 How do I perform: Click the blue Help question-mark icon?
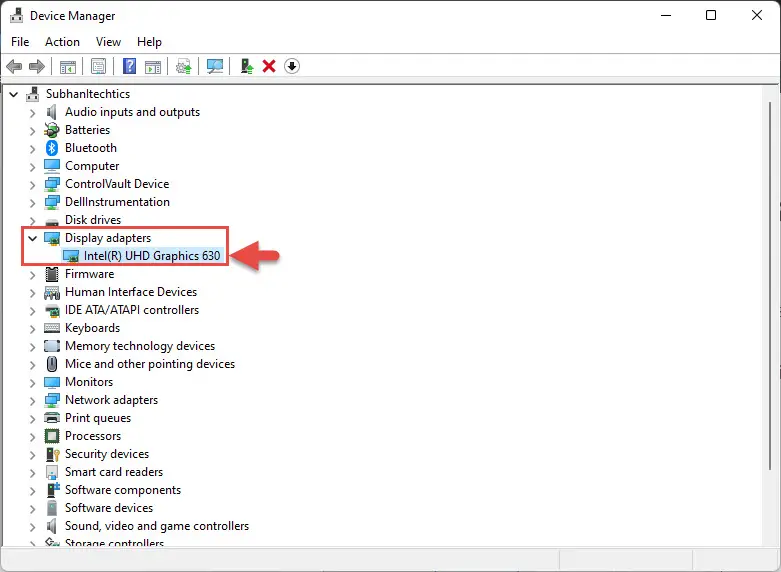[130, 66]
